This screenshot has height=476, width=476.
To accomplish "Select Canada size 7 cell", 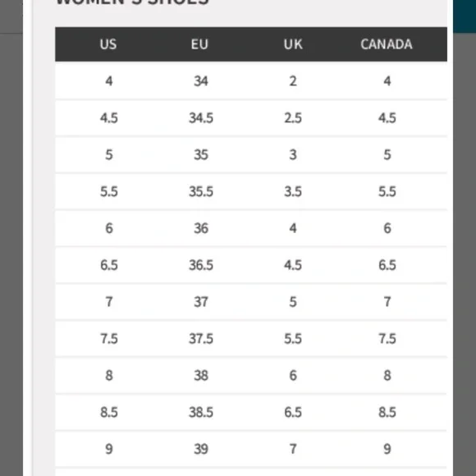I will tap(387, 302).
